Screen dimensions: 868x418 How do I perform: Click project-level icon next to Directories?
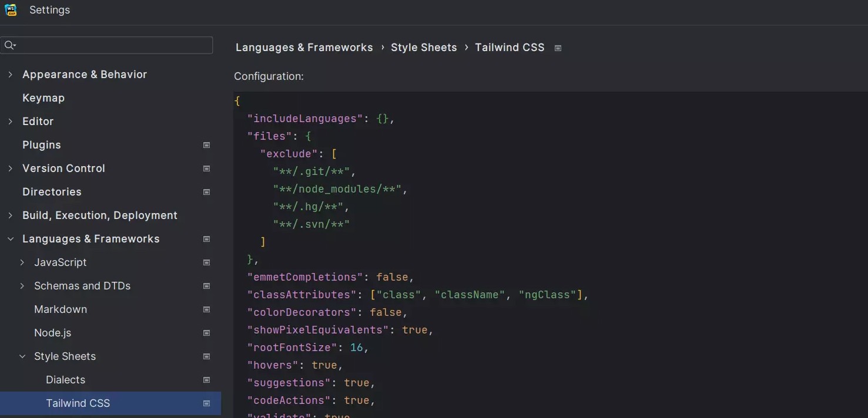point(206,192)
